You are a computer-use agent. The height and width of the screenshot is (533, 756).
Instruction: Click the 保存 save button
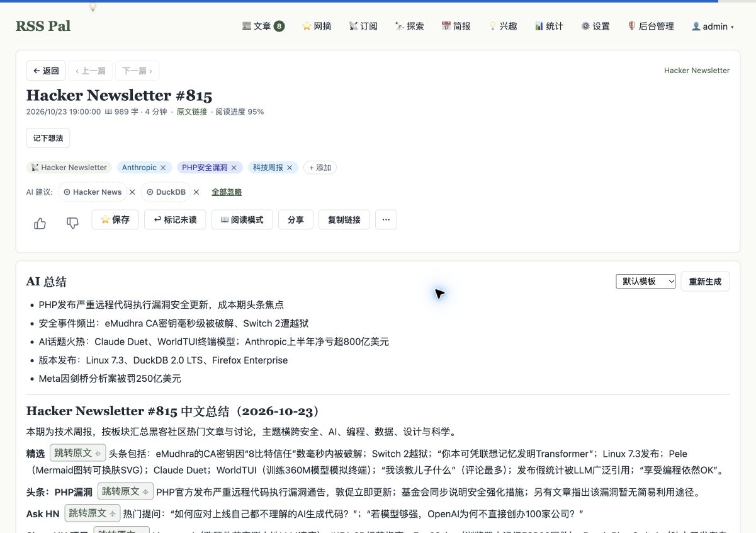pyautogui.click(x=115, y=220)
